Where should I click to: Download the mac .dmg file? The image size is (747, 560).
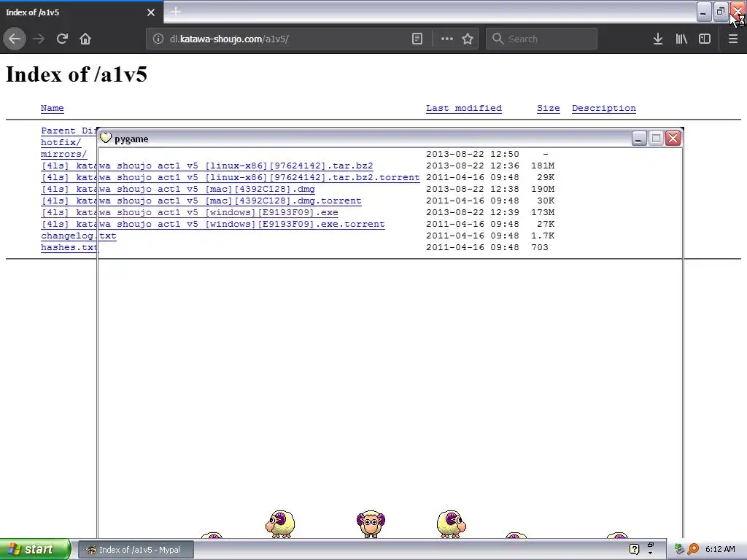(x=178, y=189)
